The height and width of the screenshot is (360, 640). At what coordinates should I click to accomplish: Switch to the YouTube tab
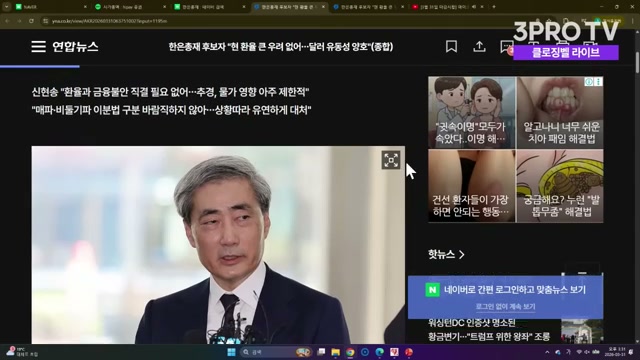[448, 7]
